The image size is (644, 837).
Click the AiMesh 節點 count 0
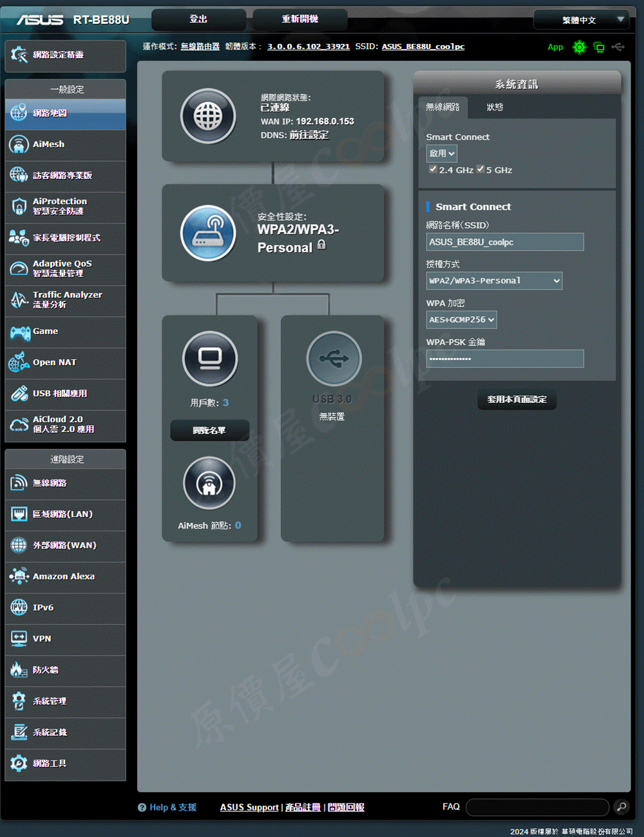[x=238, y=525]
